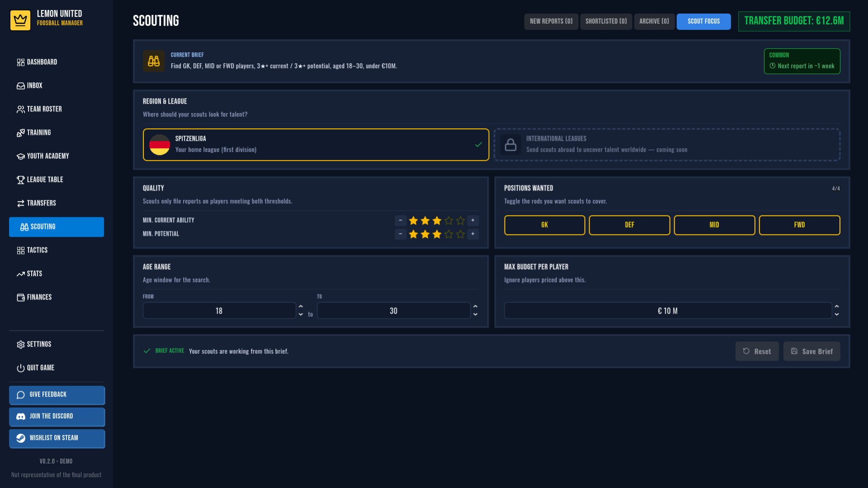The image size is (868, 488).
Task: Toggle the GK position off
Action: (x=544, y=225)
